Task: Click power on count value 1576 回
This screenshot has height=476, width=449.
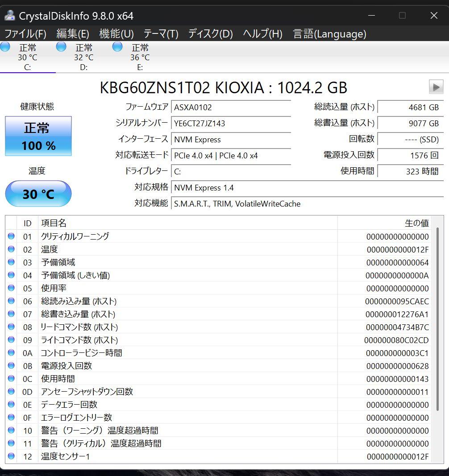Action: (x=411, y=155)
